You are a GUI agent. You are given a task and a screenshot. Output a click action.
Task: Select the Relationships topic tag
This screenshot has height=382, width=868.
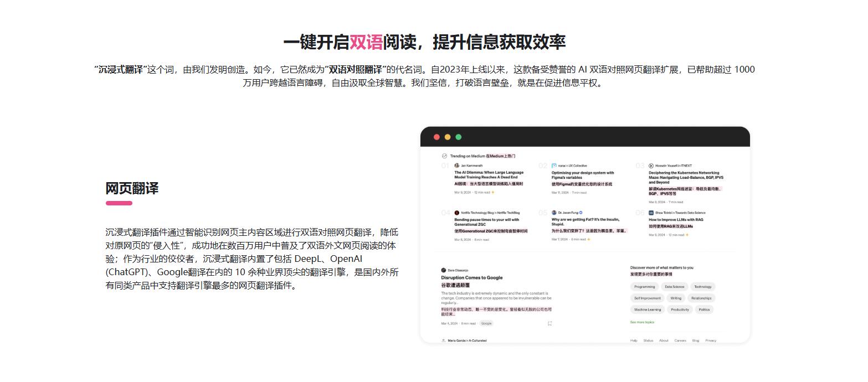click(701, 298)
